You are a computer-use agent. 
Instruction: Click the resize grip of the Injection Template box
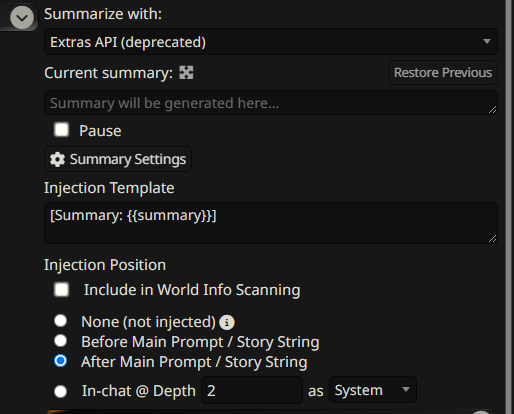(x=492, y=238)
